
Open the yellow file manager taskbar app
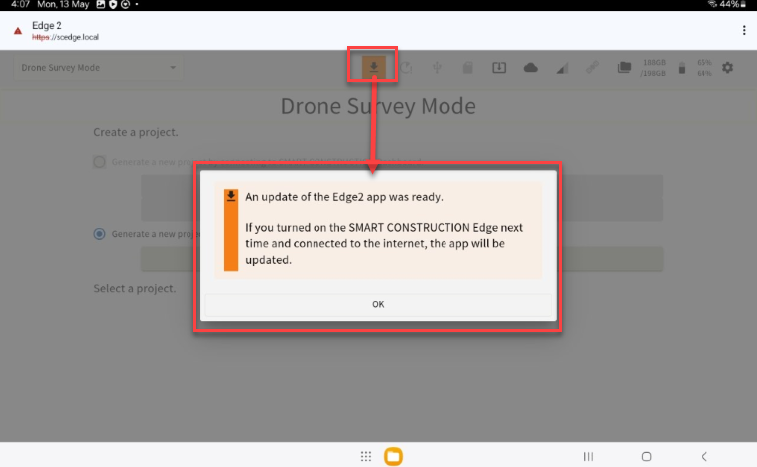point(393,456)
